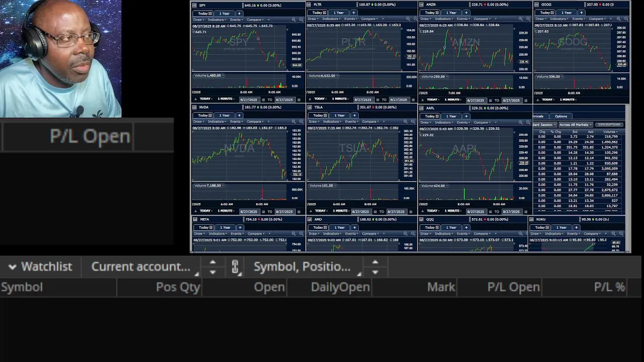The image size is (644, 362).
Task: Open the 1 MINUTE interval dropdown in AAPL chart
Action: click(454, 211)
